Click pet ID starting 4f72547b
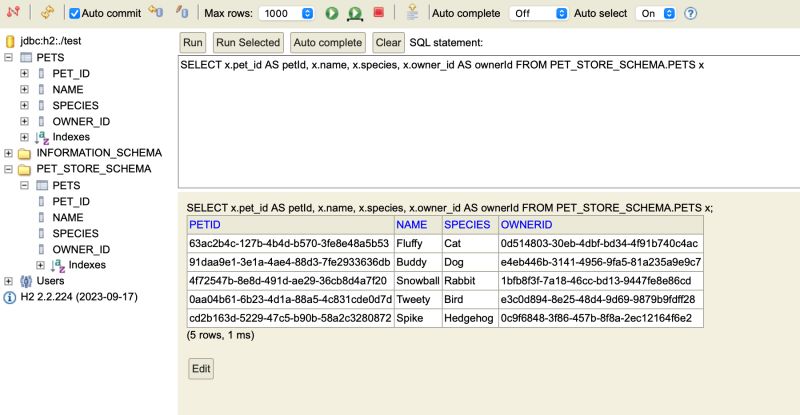800x415 pixels. [x=288, y=281]
